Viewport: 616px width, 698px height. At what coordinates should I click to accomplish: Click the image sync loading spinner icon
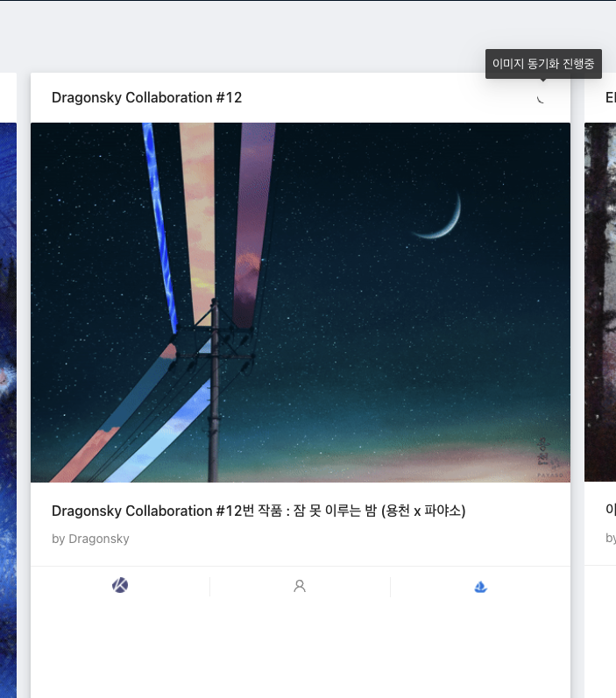[x=542, y=98]
